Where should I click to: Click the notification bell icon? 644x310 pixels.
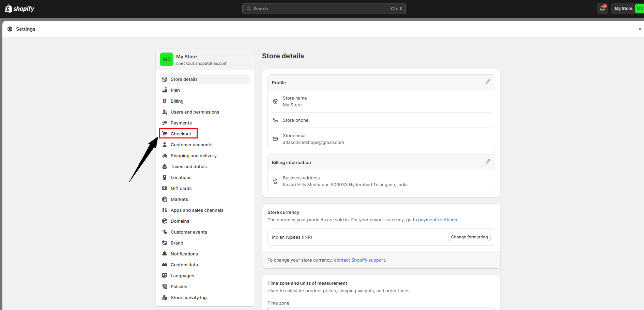(602, 9)
